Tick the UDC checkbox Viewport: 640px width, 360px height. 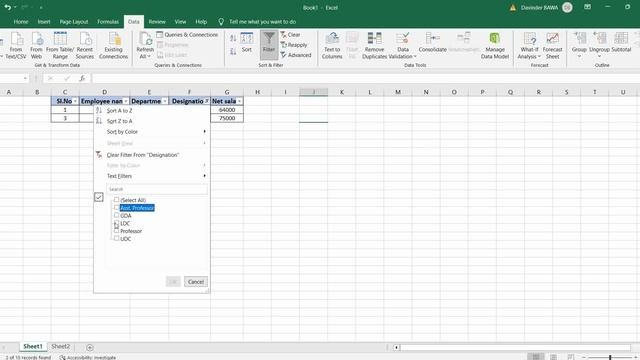click(x=116, y=238)
